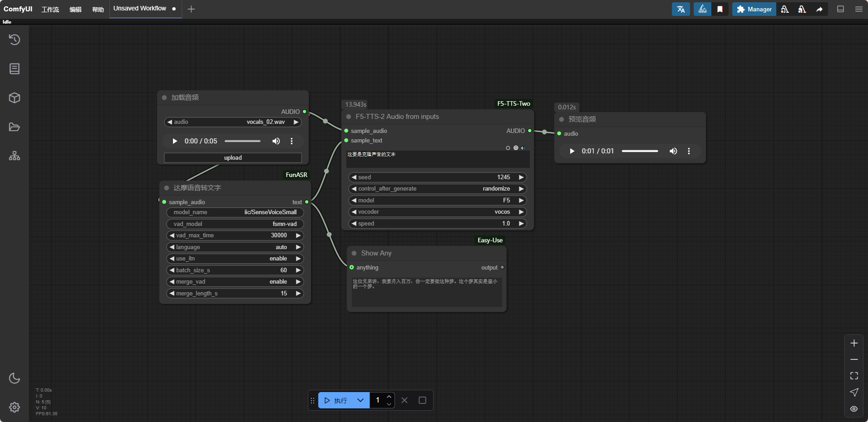Click the settings gear icon
868x422 pixels.
tap(15, 407)
